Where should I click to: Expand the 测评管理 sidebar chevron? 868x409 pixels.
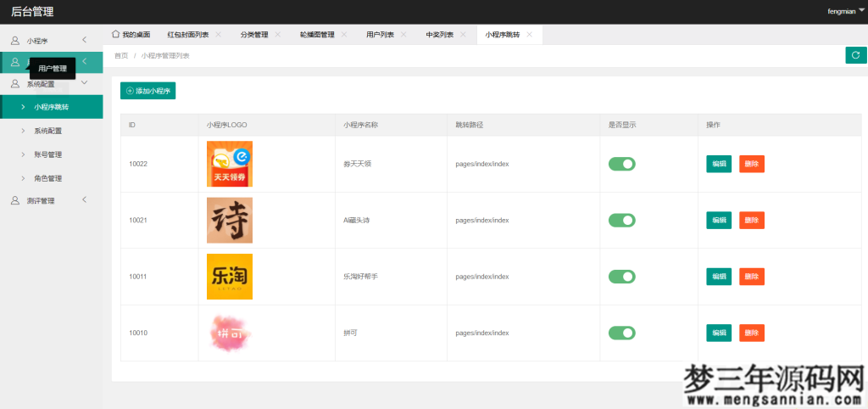click(84, 199)
